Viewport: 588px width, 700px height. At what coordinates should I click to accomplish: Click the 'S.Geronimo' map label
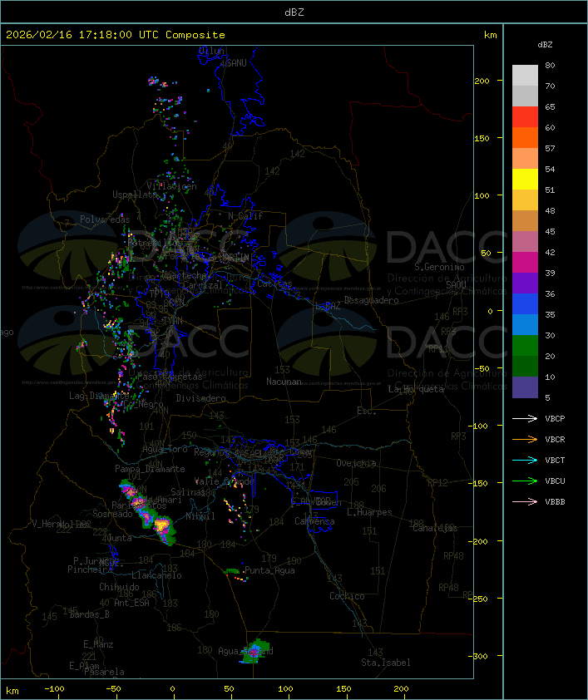pos(439,267)
